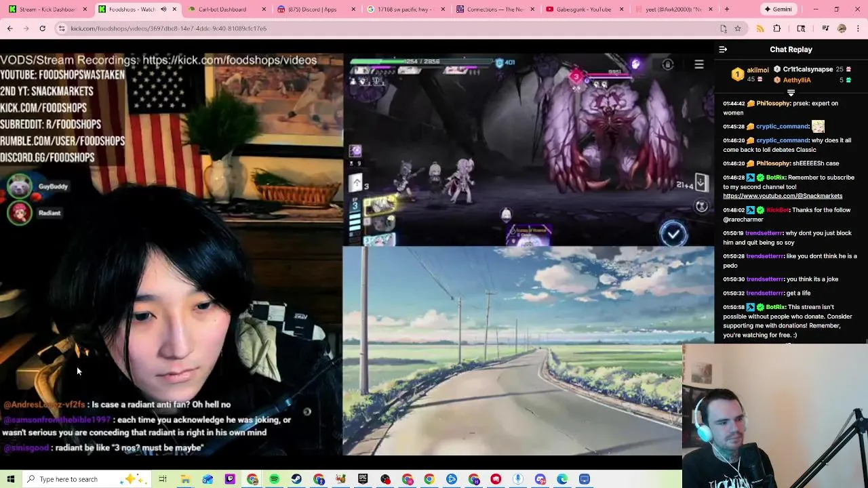This screenshot has width=868, height=488.
Task: Close the Foodshops tab
Action: [174, 9]
